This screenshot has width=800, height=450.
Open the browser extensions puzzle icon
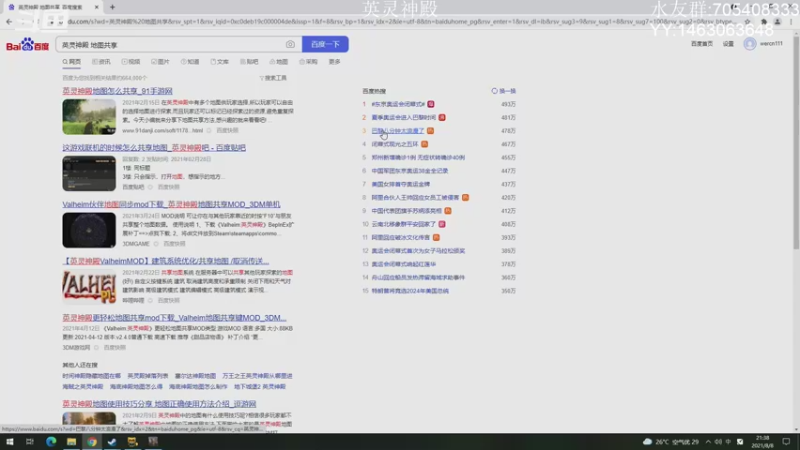tap(764, 21)
